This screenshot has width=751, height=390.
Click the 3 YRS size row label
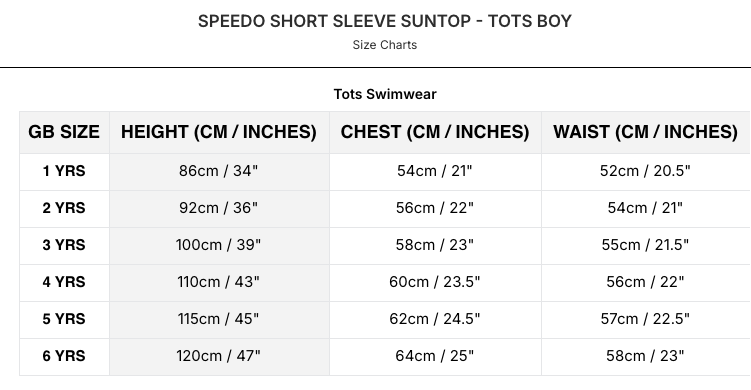click(64, 245)
